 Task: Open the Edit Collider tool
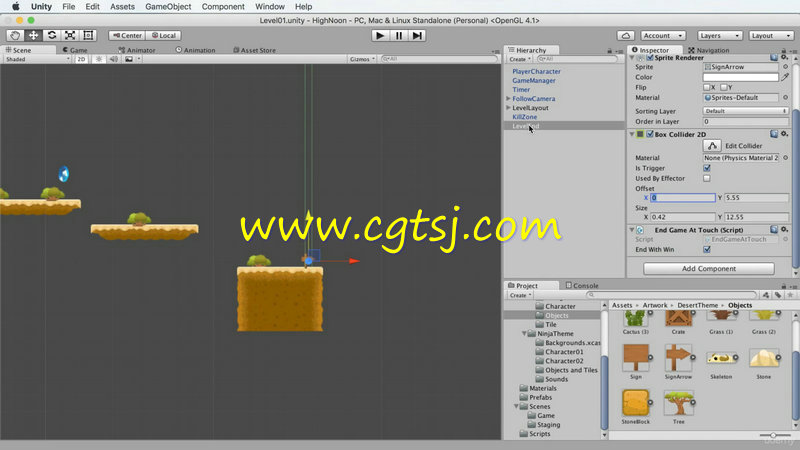click(712, 146)
